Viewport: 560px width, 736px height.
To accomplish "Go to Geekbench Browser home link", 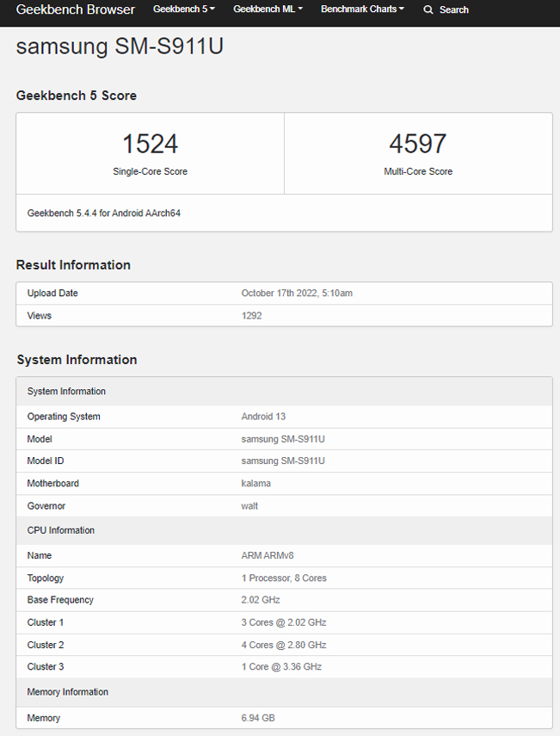I will pyautogui.click(x=76, y=9).
